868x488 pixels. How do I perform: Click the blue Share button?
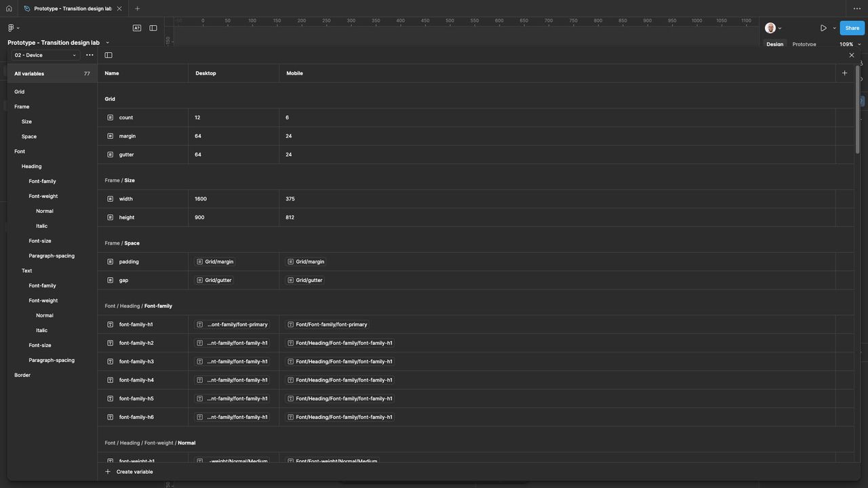(852, 28)
